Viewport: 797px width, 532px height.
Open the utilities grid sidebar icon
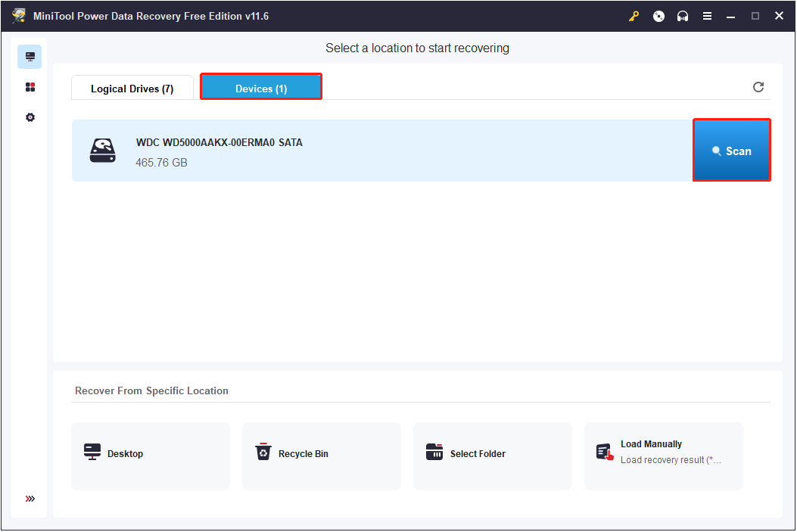coord(30,87)
